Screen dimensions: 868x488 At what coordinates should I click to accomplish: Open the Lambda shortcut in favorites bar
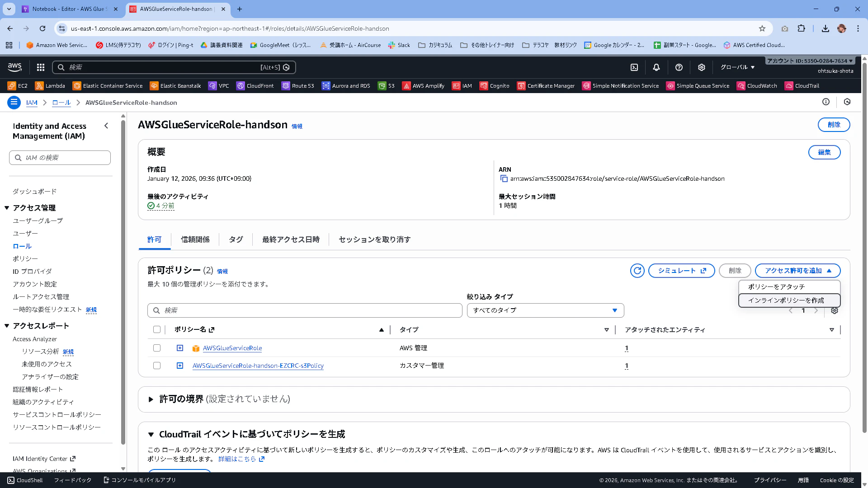click(x=50, y=86)
